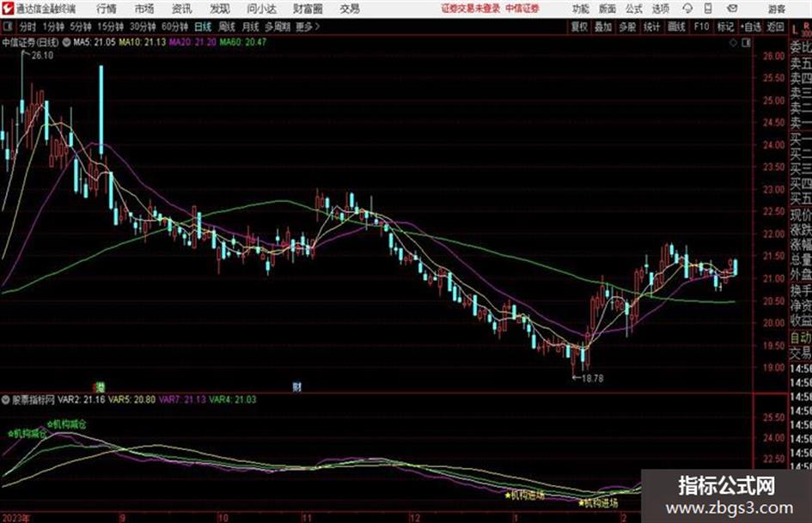Click the MA60: 20.47 indicator label

pos(243,42)
